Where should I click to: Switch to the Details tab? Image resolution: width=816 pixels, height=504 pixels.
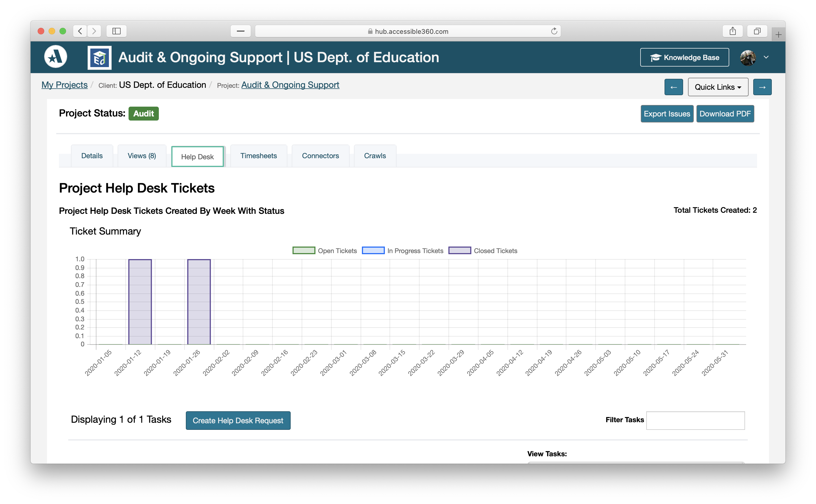(x=92, y=156)
